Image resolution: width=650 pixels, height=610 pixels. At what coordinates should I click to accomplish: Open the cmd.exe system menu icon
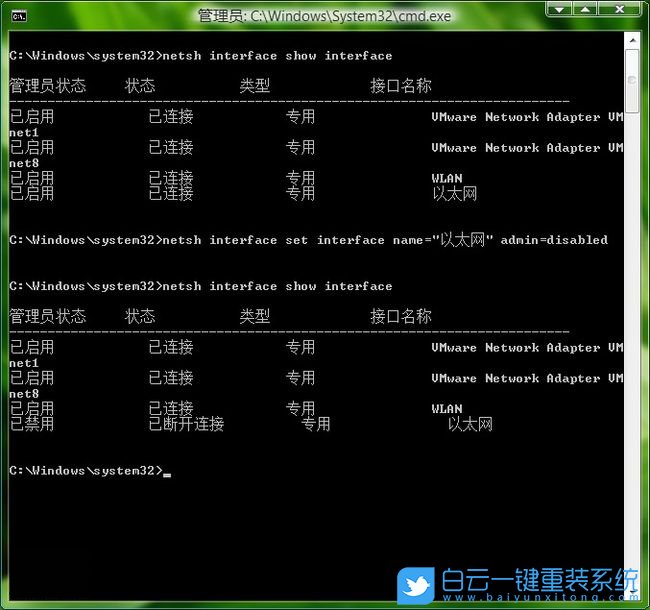pyautogui.click(x=18, y=15)
